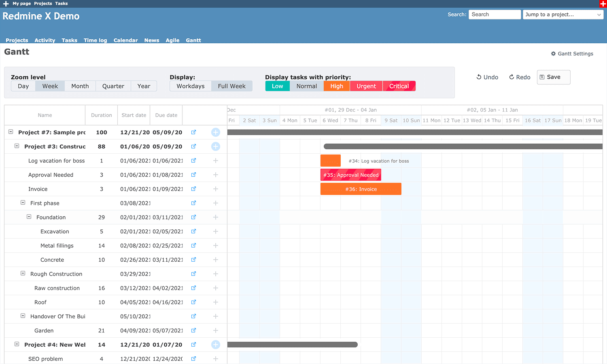
Task: Set zoom level to Month
Action: pyautogui.click(x=80, y=86)
